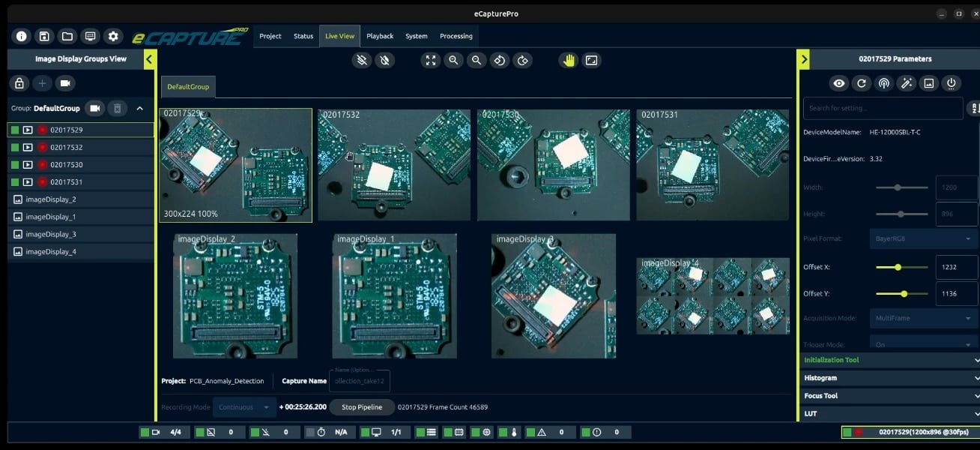The image size is (980, 450).
Task: Click the plus add group icon
Action: [43, 83]
